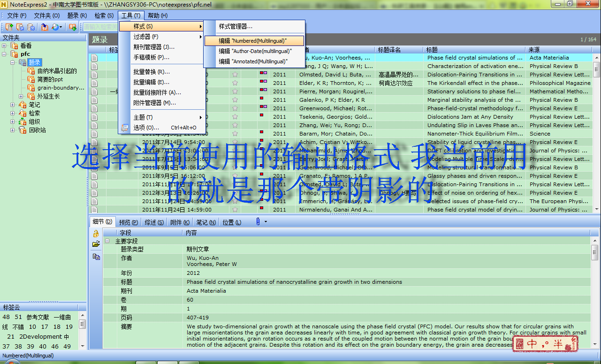Expand the 回收站 tree node

click(13, 130)
